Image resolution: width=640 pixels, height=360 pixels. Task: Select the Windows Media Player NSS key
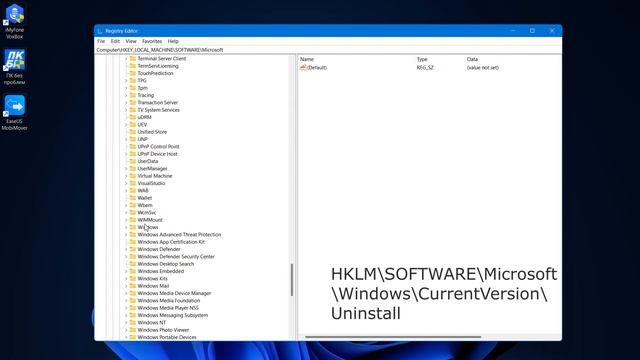pyautogui.click(x=168, y=308)
